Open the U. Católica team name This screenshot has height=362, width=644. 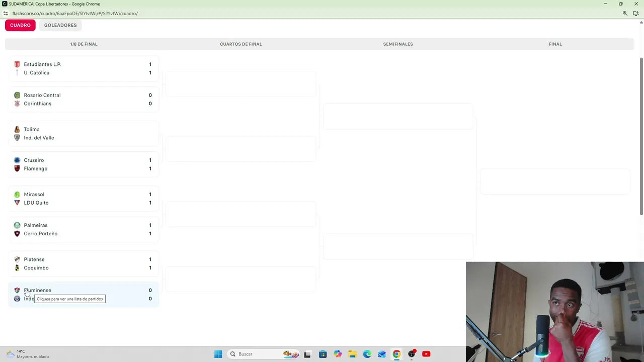click(x=37, y=73)
